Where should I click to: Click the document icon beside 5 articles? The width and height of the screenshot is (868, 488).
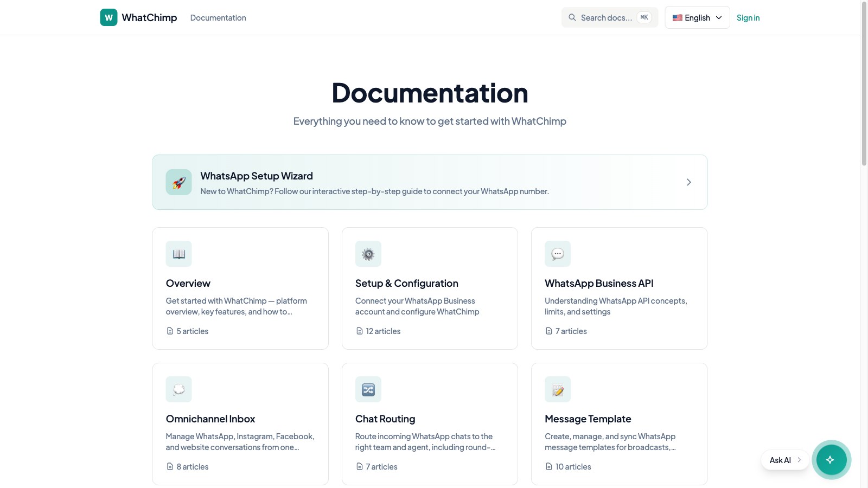[170, 331]
